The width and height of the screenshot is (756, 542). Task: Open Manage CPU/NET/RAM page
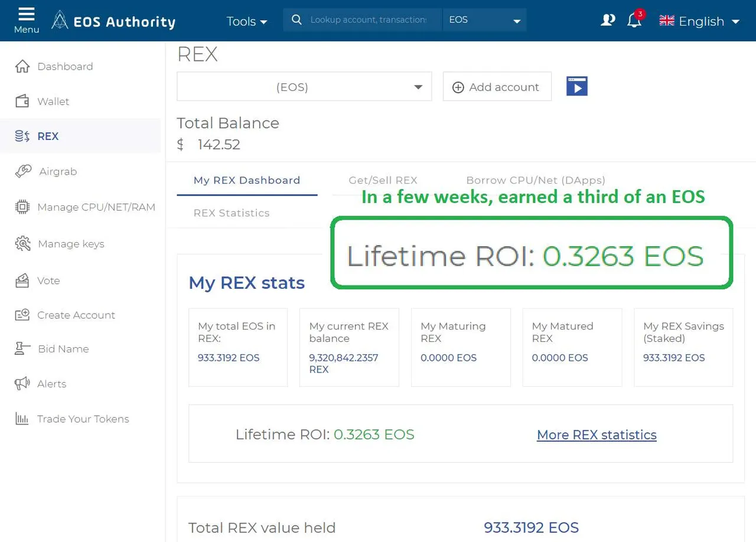96,207
